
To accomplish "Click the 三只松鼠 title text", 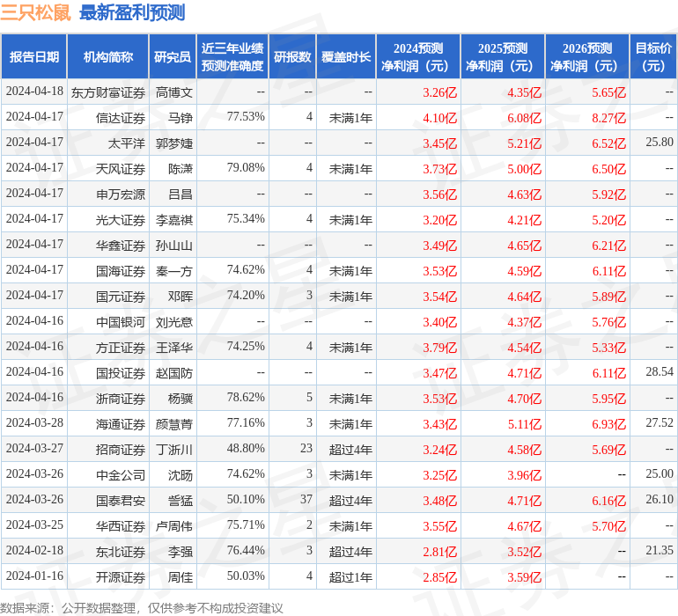I will [x=35, y=12].
